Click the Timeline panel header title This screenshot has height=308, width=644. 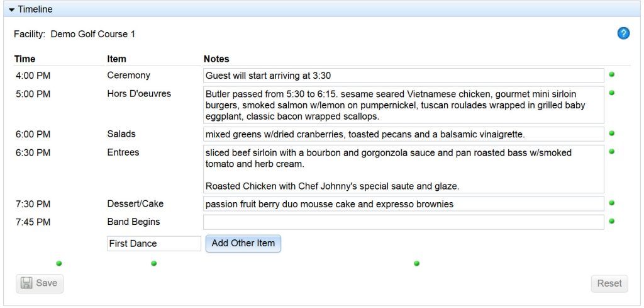point(35,9)
